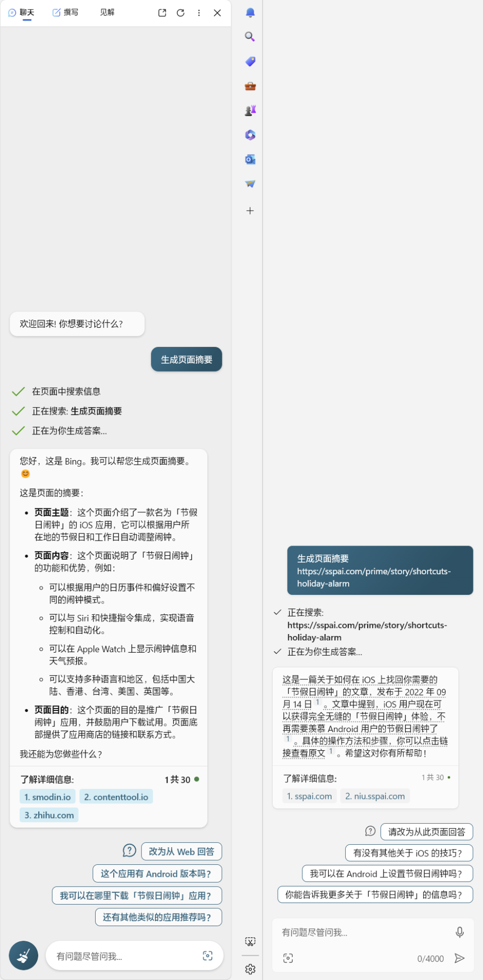
Task: Click the 正在搜索: 生成页面摘要 status line
Action: [x=77, y=411]
